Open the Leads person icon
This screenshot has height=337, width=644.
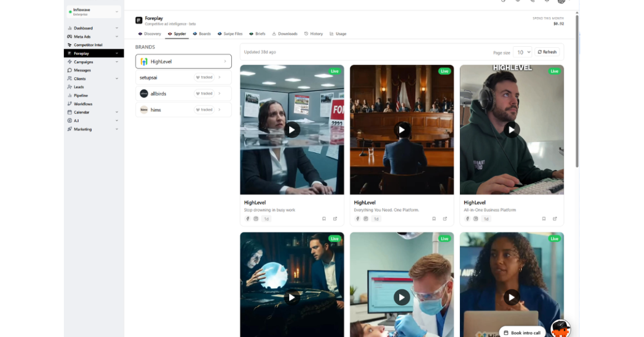[x=70, y=87]
